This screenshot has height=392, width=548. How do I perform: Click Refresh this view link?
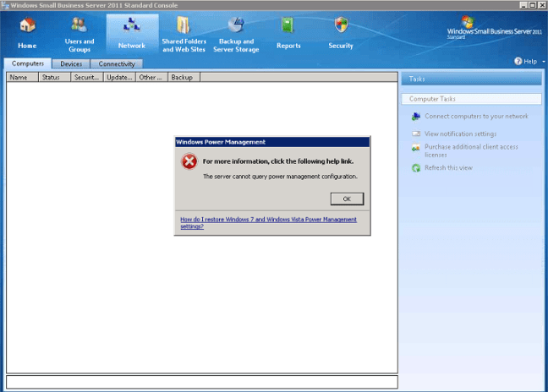pos(448,168)
